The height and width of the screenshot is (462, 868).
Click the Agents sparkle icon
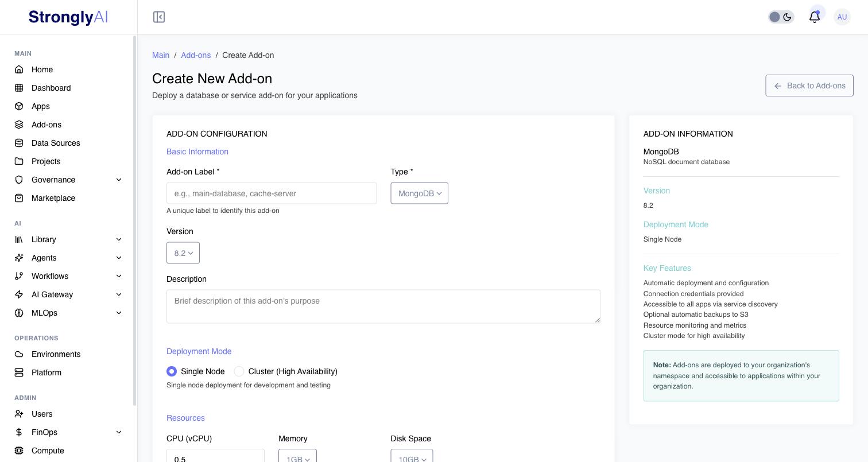[x=19, y=258]
